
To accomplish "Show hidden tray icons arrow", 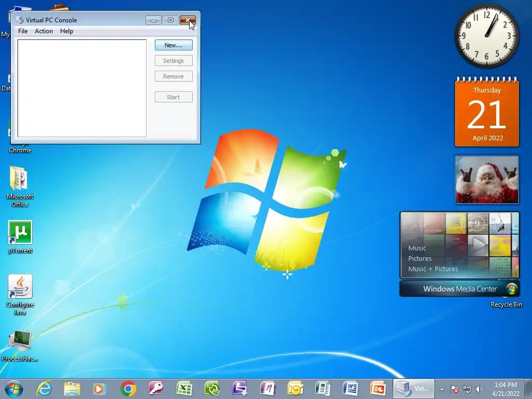I will 442,389.
